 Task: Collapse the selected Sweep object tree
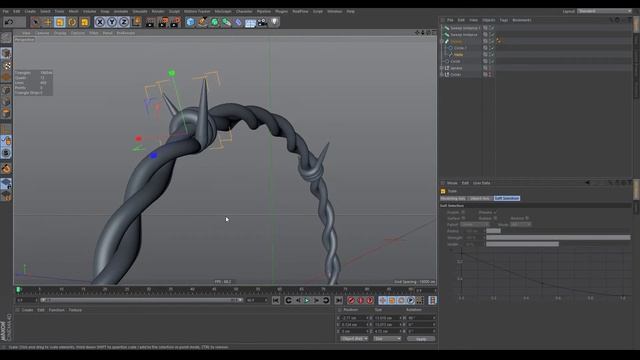click(442, 41)
